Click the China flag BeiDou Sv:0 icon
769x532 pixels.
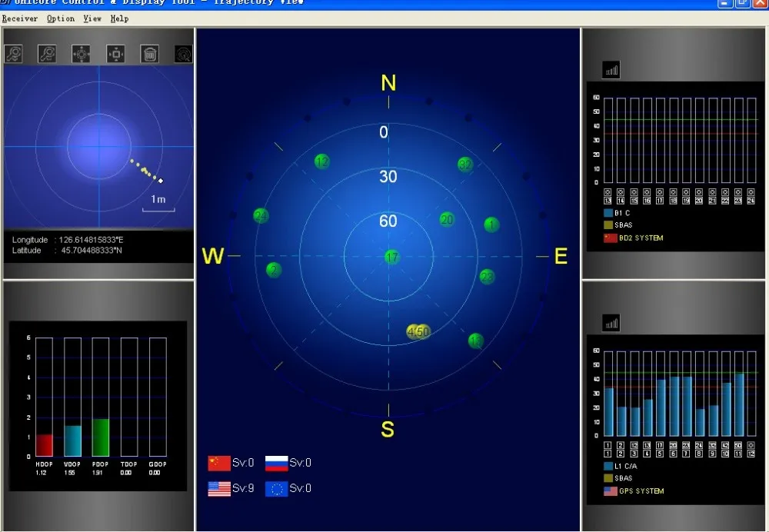click(219, 463)
